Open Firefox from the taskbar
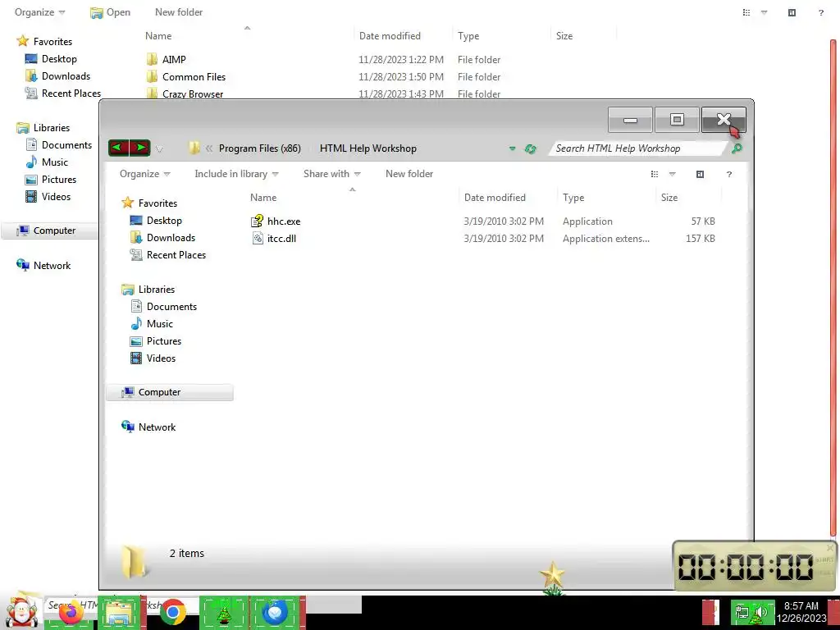 tap(71, 611)
